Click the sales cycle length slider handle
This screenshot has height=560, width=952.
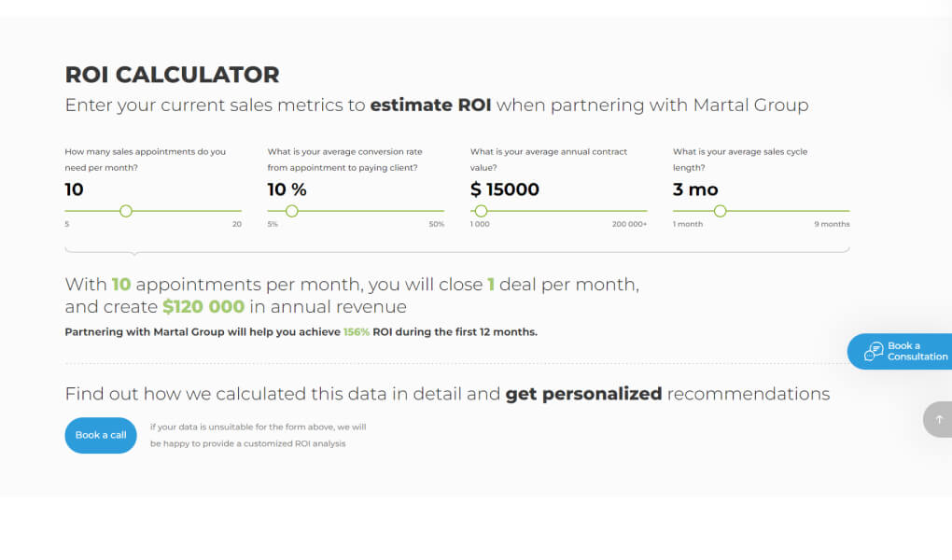721,211
